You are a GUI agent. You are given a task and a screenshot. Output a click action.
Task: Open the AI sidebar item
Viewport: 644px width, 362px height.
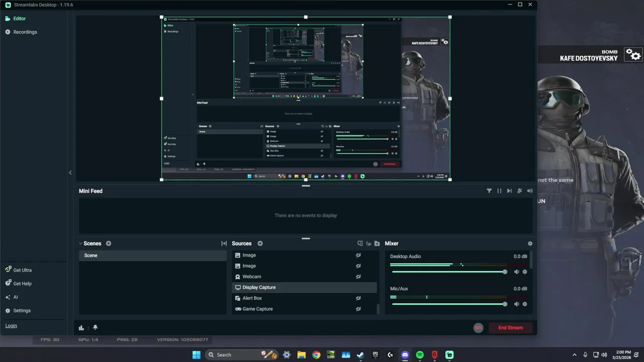tap(12, 297)
